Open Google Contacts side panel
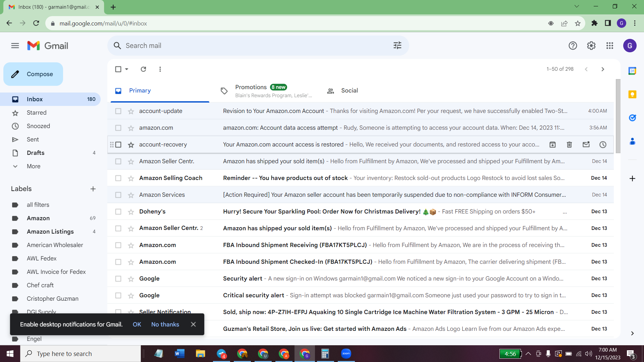The image size is (644, 362). click(632, 141)
